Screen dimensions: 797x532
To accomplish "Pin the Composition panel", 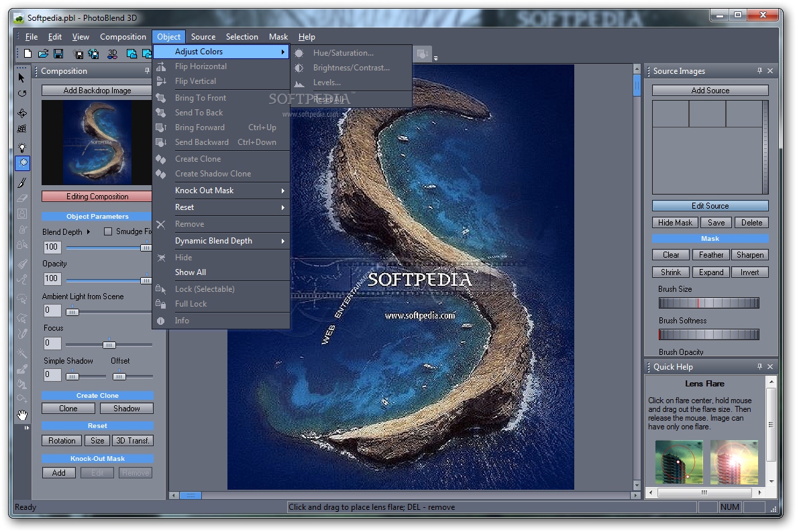I will [147, 70].
